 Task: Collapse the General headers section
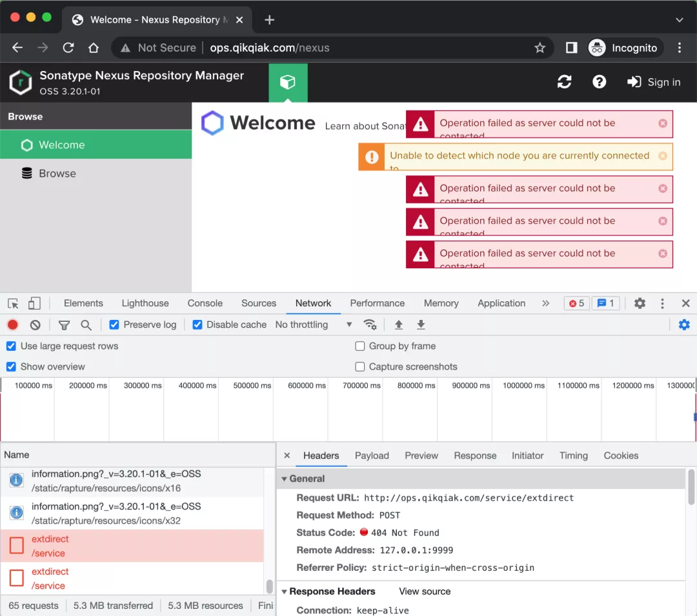tap(285, 479)
